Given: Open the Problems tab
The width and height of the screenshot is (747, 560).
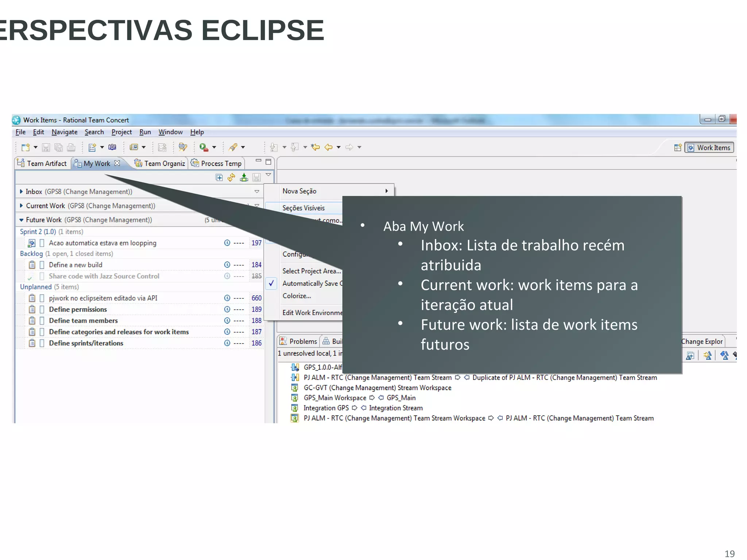Looking at the screenshot, I should coord(298,341).
